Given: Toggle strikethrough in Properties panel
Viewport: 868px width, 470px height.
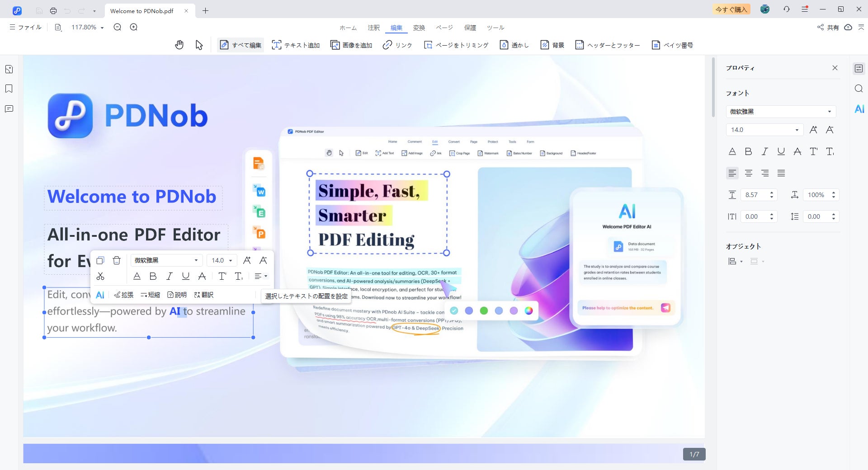Looking at the screenshot, I should 797,151.
